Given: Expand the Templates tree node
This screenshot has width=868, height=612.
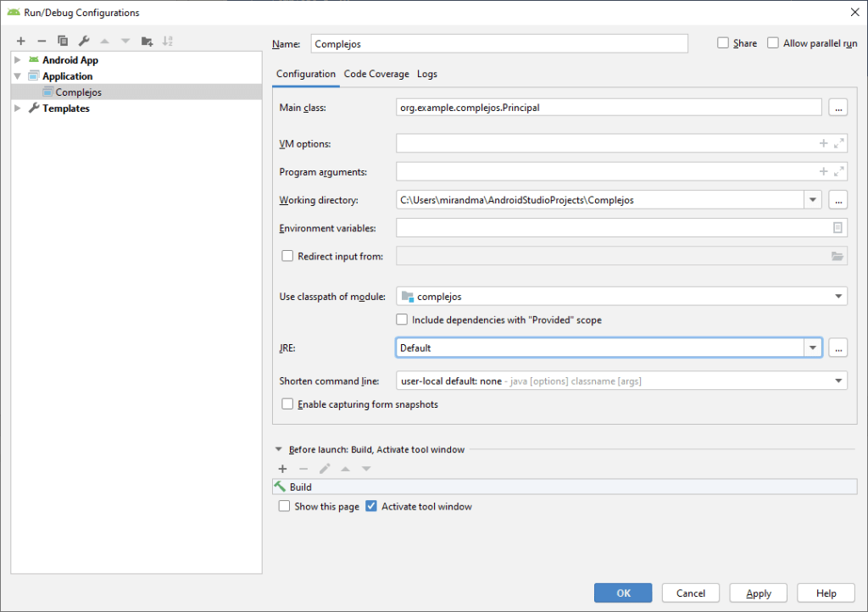Looking at the screenshot, I should coord(18,108).
